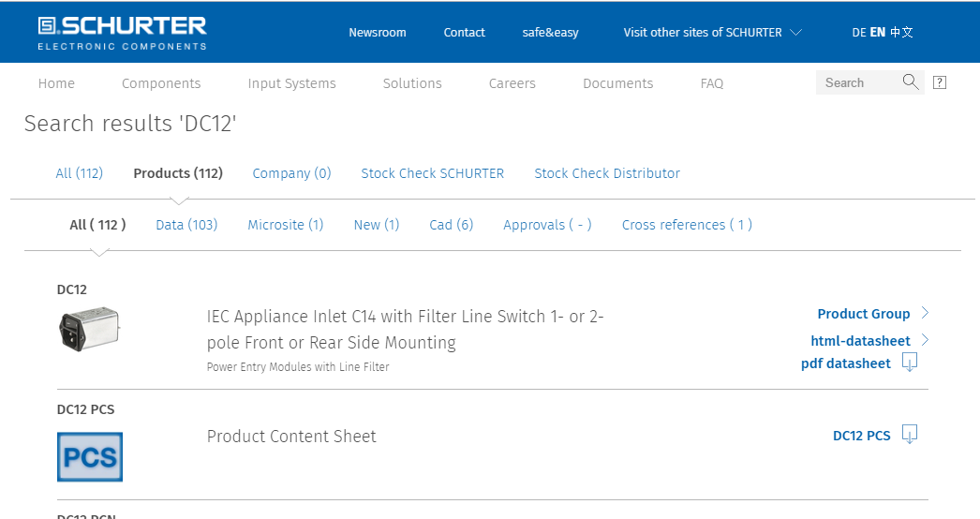Switch language to Chinese

(x=901, y=33)
